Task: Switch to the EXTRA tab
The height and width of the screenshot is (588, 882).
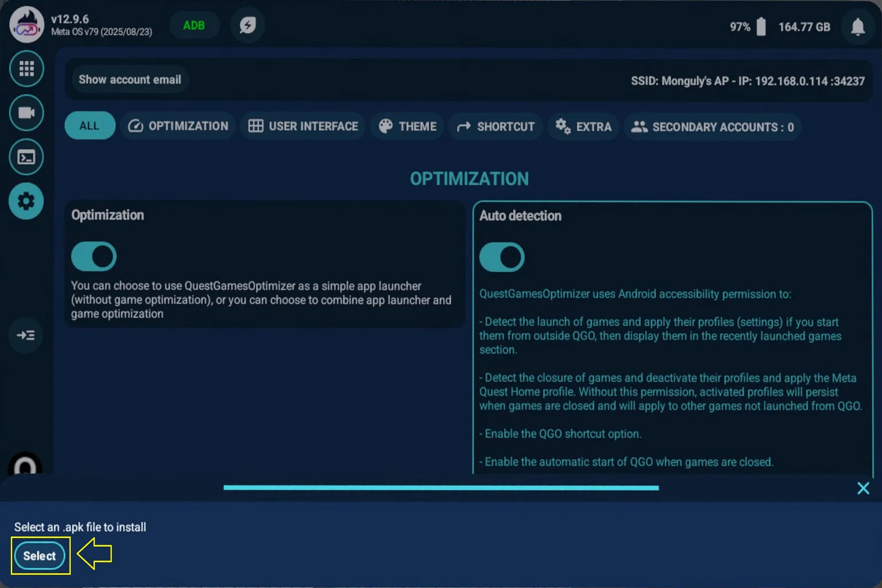Action: tap(583, 127)
